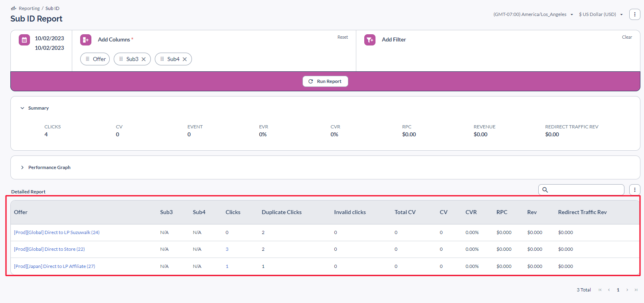The image size is (644, 303).
Task: Collapse the Summary section
Action: 22,108
